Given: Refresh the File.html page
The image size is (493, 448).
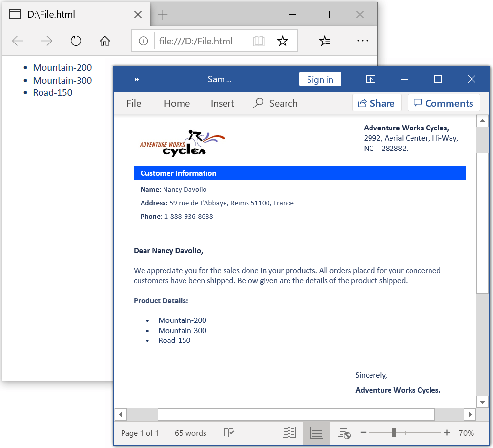Looking at the screenshot, I should coord(76,41).
